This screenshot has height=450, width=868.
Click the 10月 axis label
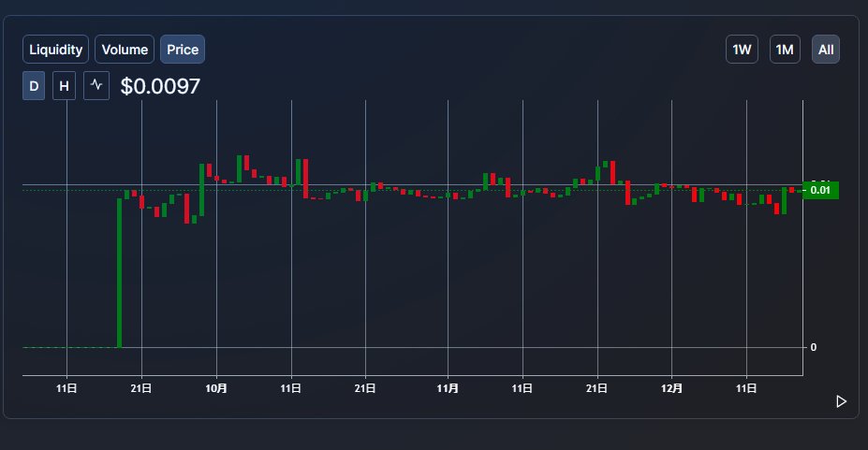(x=216, y=388)
